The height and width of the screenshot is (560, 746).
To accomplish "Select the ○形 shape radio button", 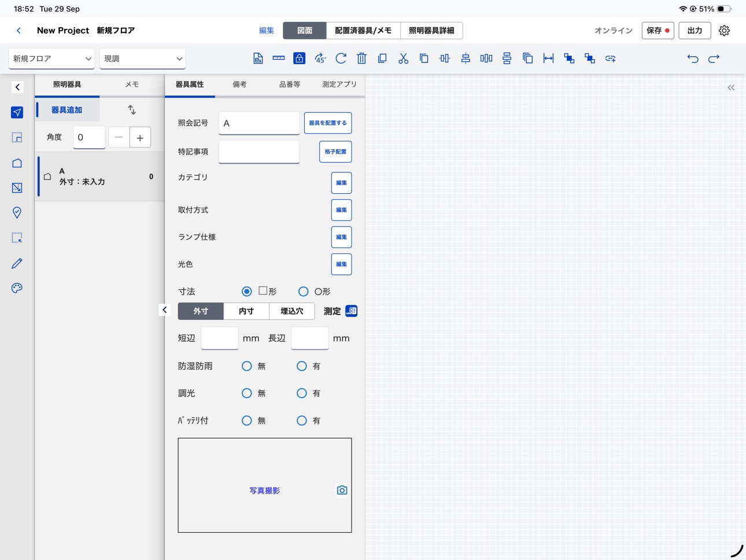I will point(303,292).
